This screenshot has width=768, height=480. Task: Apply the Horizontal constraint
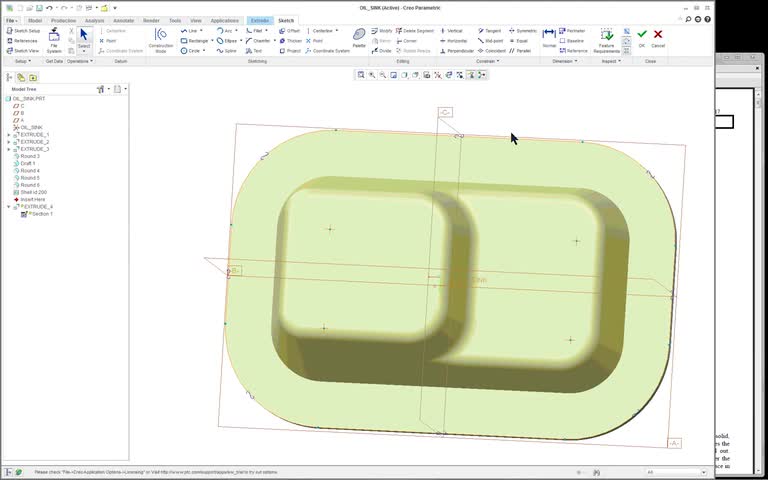[x=454, y=41]
